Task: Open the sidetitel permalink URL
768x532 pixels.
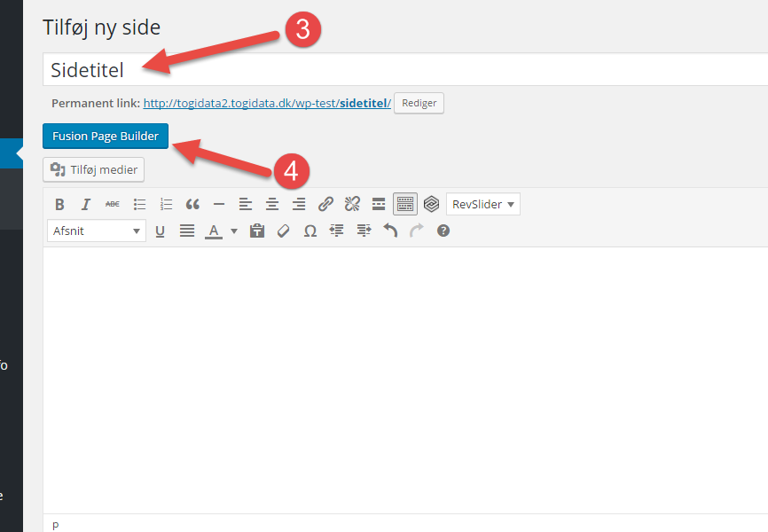Action: (x=266, y=103)
